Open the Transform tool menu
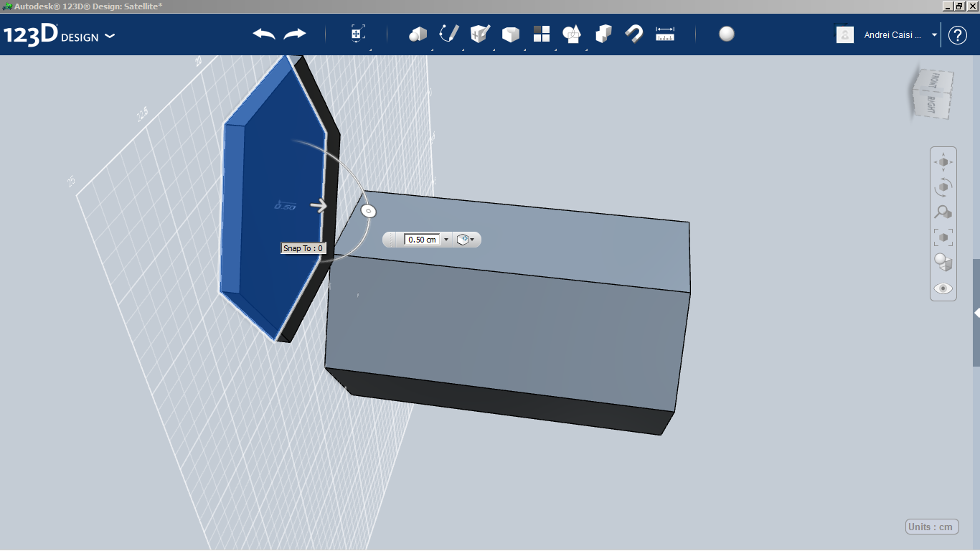Screen dimensions: 980x551 click(x=358, y=34)
